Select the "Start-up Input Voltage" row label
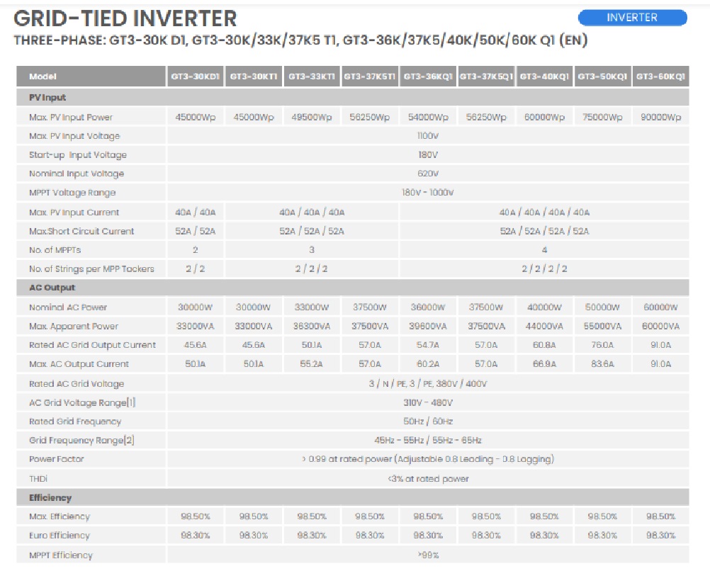Viewport: 710px width, 588px height. pos(78,155)
